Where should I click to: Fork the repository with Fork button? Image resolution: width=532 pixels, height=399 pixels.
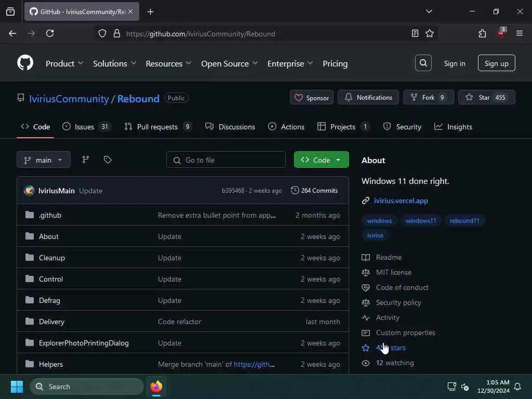pos(428,97)
